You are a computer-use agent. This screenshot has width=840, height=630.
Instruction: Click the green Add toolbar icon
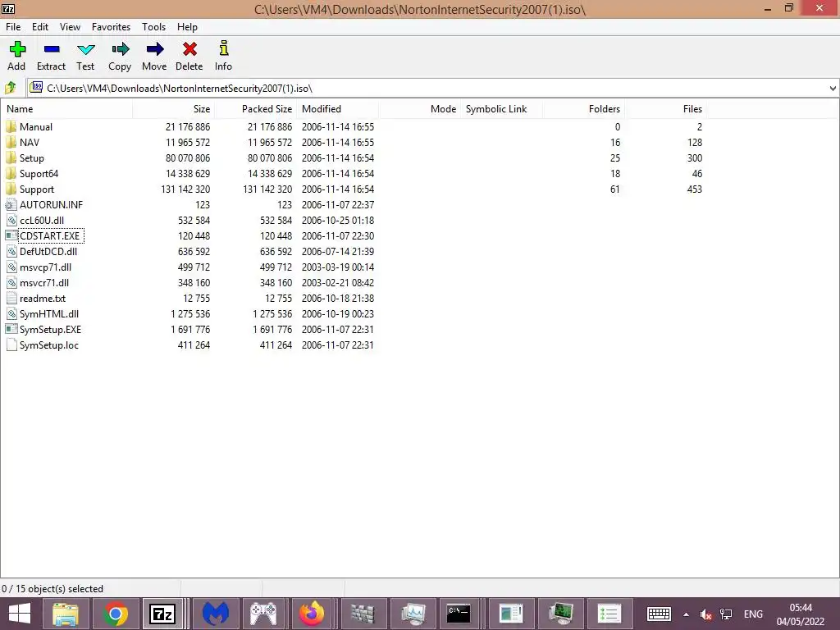tap(17, 49)
